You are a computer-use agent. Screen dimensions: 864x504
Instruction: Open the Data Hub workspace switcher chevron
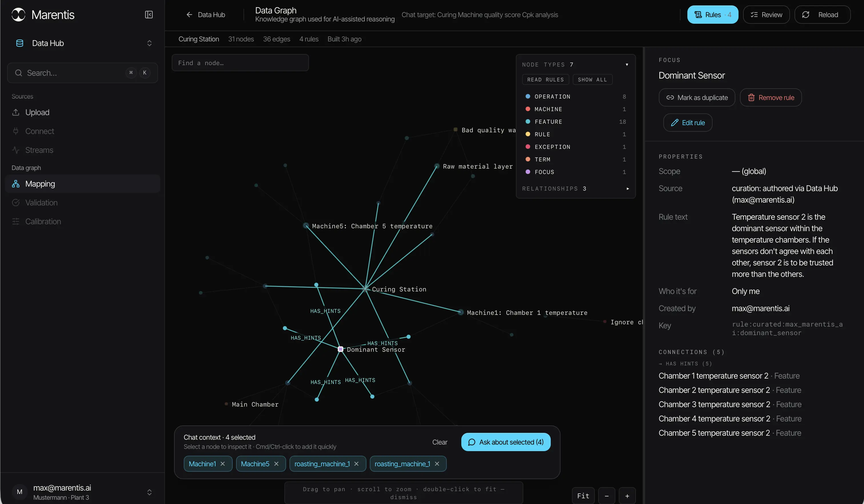(x=149, y=43)
